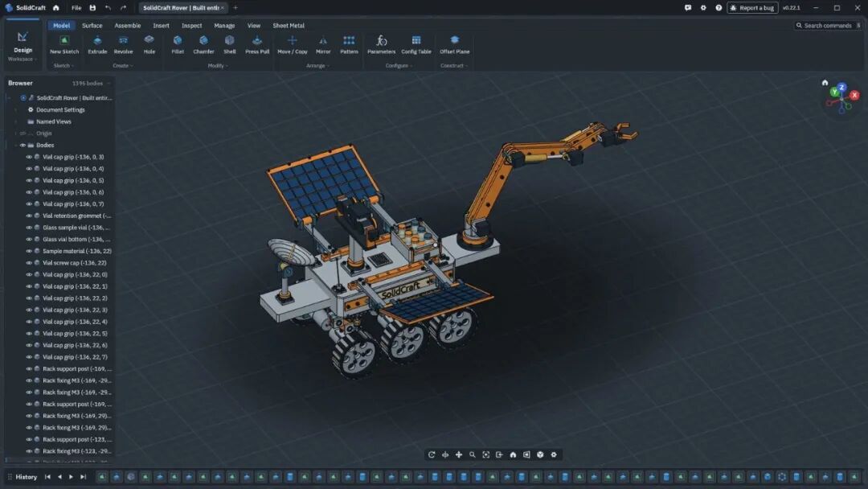
Task: Click zoom-to-fit in view toolbar
Action: [486, 454]
